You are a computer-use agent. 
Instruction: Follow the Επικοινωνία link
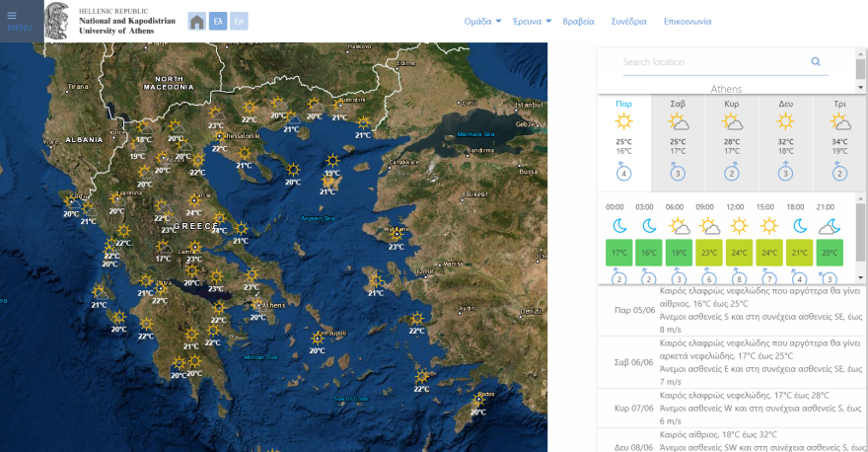(687, 21)
